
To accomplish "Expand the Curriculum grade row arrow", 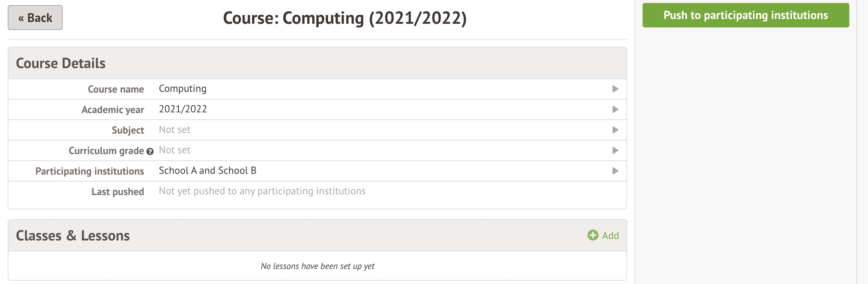I will tap(615, 150).
